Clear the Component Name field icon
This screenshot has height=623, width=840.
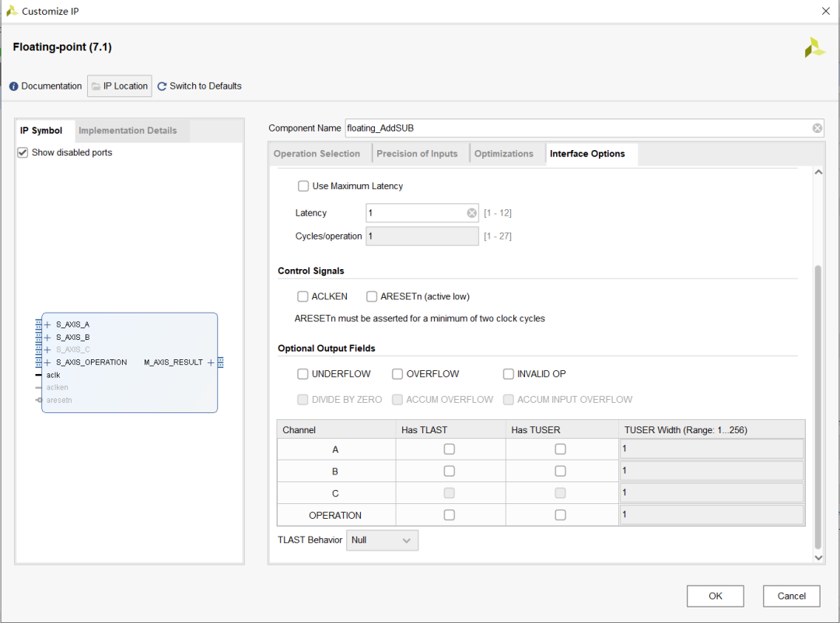[x=817, y=128]
